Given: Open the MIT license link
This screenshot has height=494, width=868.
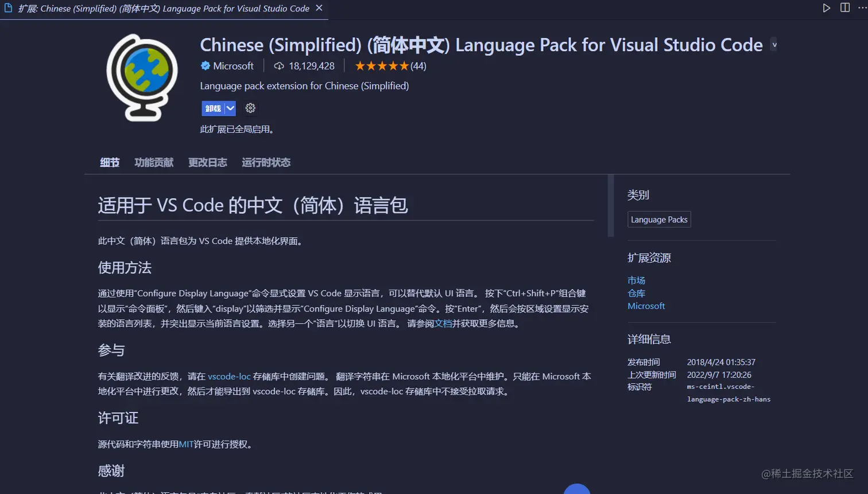Looking at the screenshot, I should tap(186, 444).
